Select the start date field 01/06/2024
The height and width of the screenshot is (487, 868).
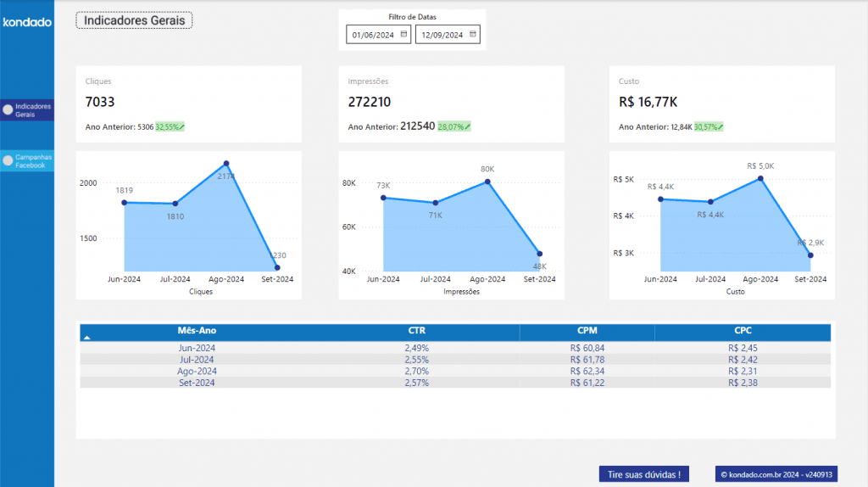(373, 35)
